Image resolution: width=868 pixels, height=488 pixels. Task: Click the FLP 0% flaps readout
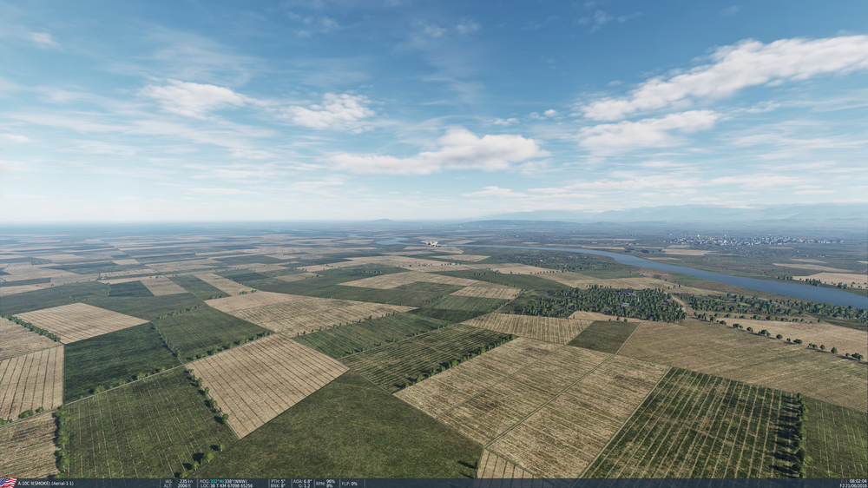click(x=350, y=483)
